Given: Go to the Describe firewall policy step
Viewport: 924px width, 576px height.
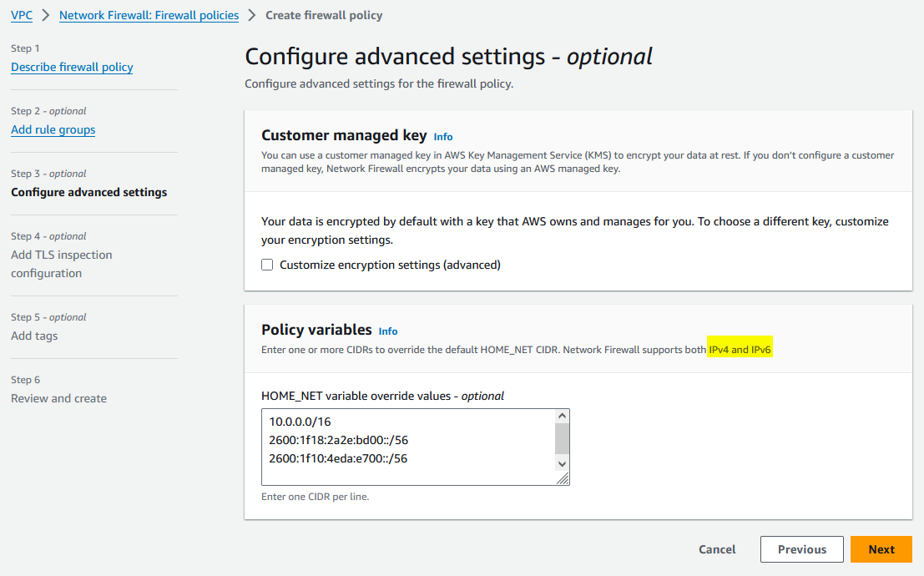Looking at the screenshot, I should (x=72, y=67).
